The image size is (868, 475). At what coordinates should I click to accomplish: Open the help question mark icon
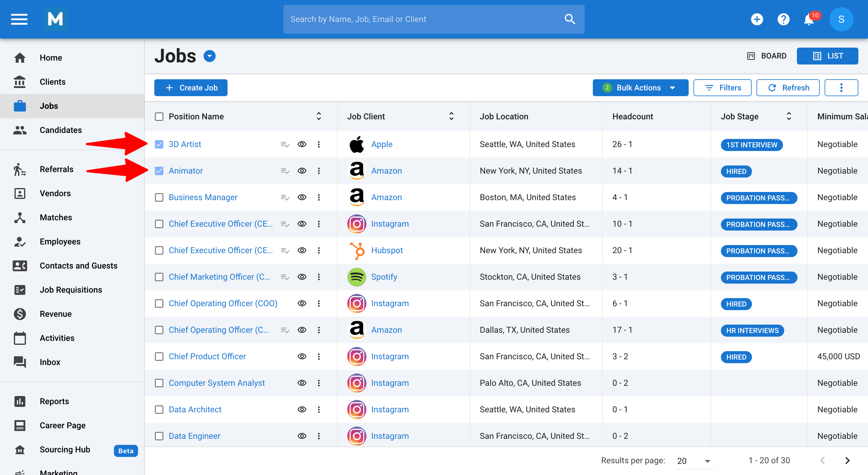[783, 19]
